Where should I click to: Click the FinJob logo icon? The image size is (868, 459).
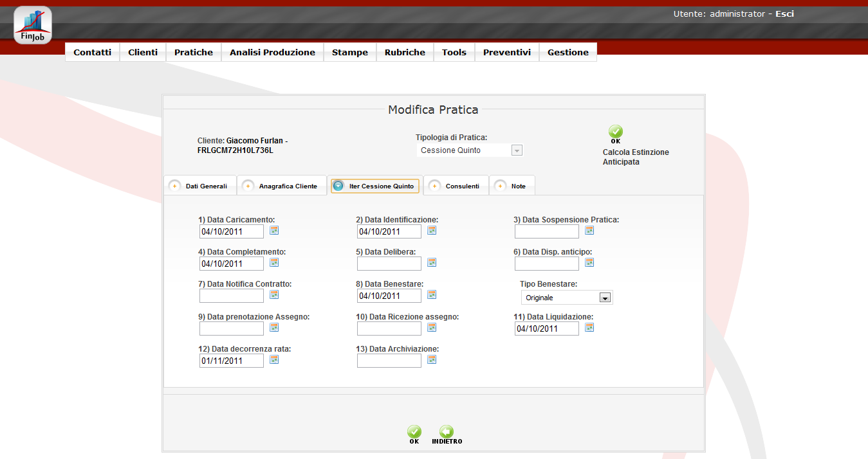pyautogui.click(x=33, y=25)
